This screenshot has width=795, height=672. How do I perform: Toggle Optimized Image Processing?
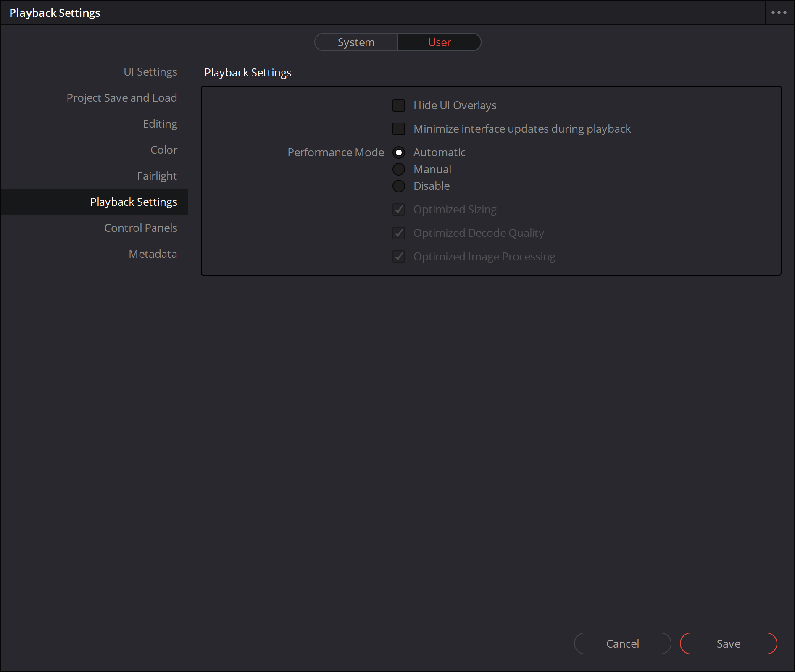(399, 257)
